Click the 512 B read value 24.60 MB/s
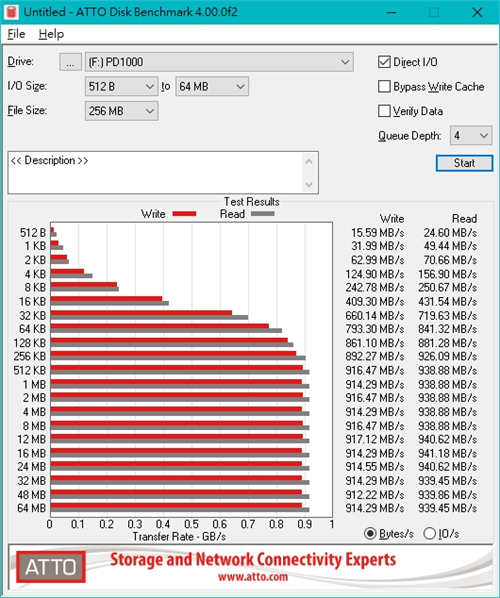Viewport: 500px width, 598px height. click(x=450, y=233)
